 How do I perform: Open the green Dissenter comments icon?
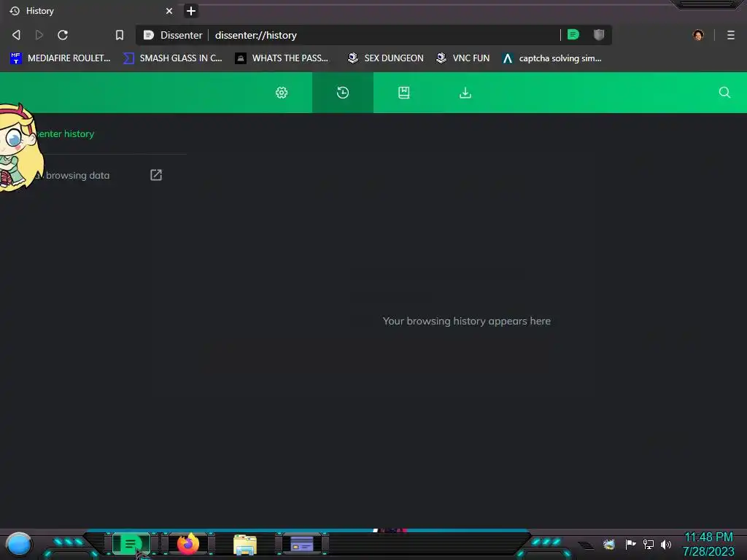pyautogui.click(x=573, y=35)
